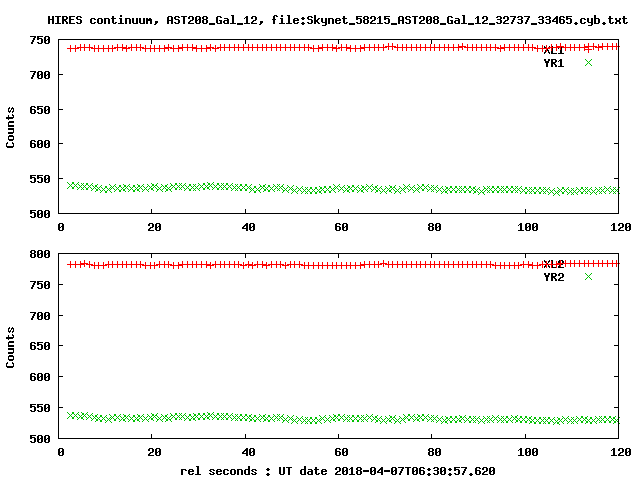Image resolution: width=640 pixels, height=480 pixels.
Task: Click the YR2 legend label
Action: (x=553, y=278)
